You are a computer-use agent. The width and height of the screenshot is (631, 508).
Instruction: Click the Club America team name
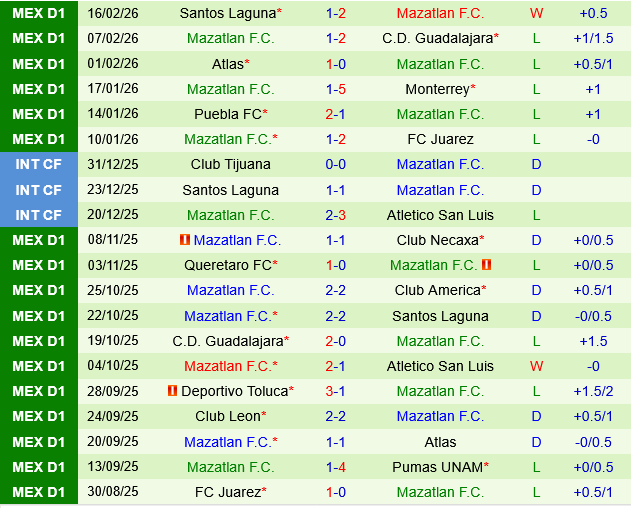click(x=437, y=290)
